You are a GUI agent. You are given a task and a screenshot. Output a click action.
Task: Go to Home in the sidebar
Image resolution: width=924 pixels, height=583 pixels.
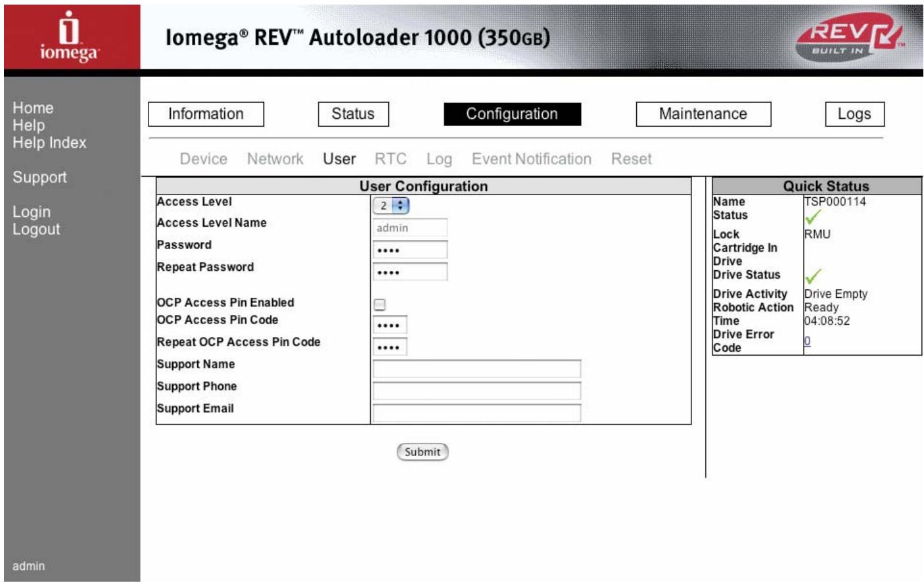click(x=33, y=108)
